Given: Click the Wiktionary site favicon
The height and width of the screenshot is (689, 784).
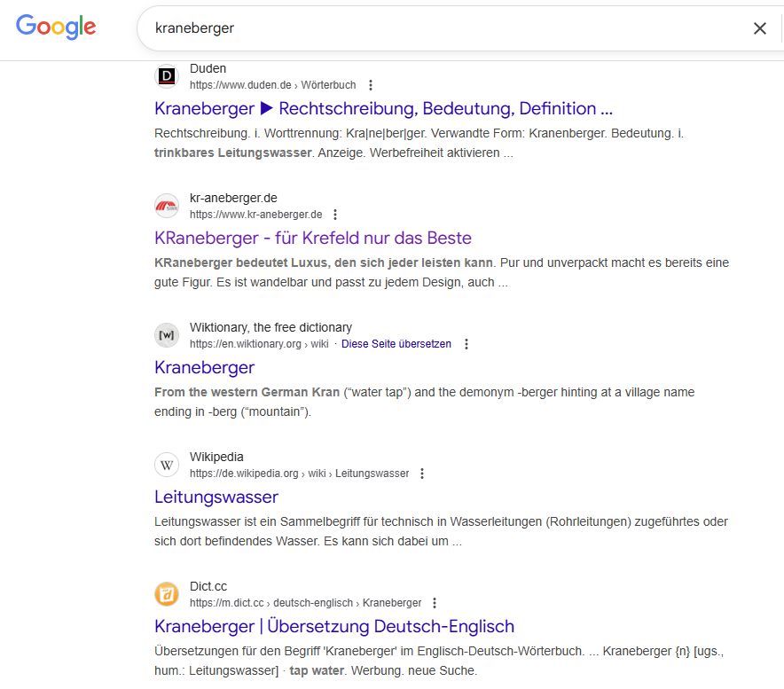Looking at the screenshot, I should pyautogui.click(x=167, y=336).
